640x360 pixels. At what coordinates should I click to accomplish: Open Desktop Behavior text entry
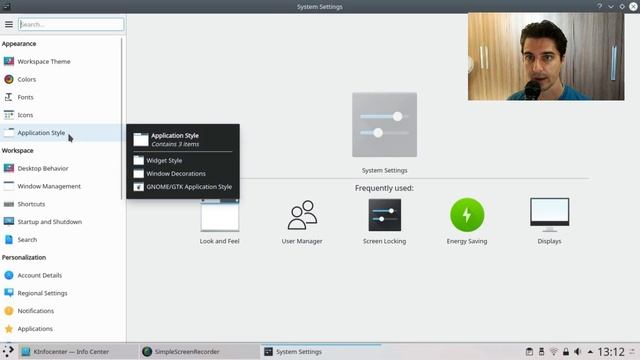[x=43, y=168]
